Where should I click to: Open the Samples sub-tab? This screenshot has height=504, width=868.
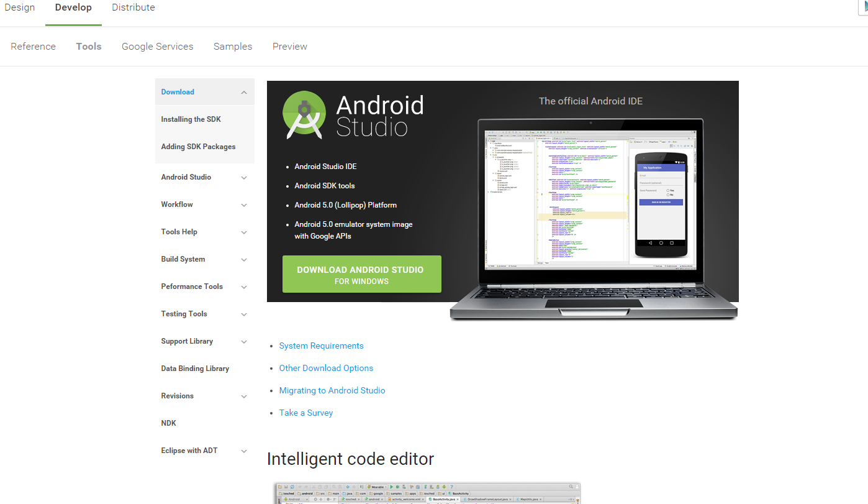point(233,47)
